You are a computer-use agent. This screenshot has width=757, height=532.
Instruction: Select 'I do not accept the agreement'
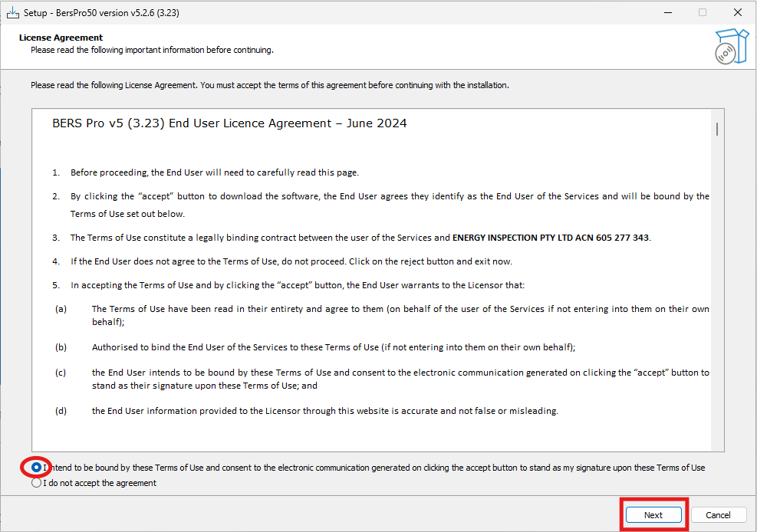pos(36,483)
